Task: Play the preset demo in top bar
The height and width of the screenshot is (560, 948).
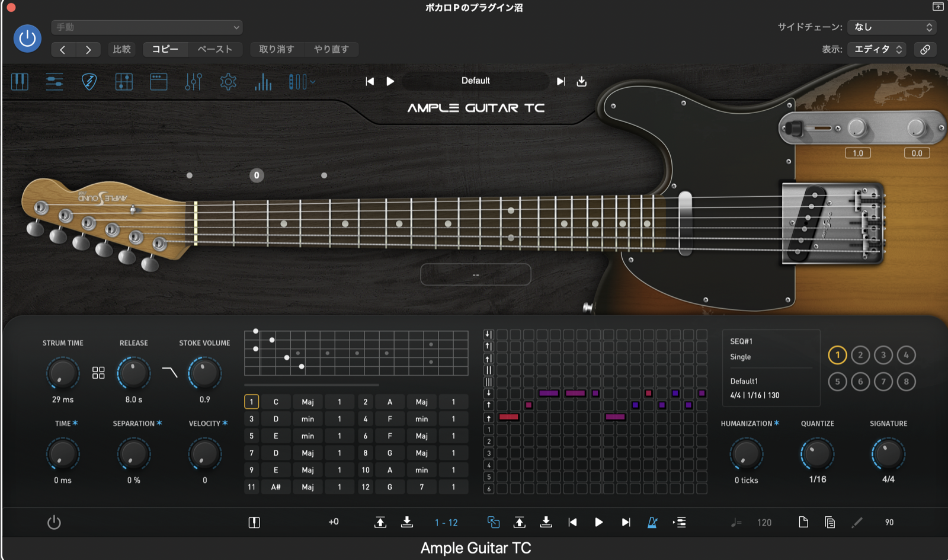Action: coord(390,81)
